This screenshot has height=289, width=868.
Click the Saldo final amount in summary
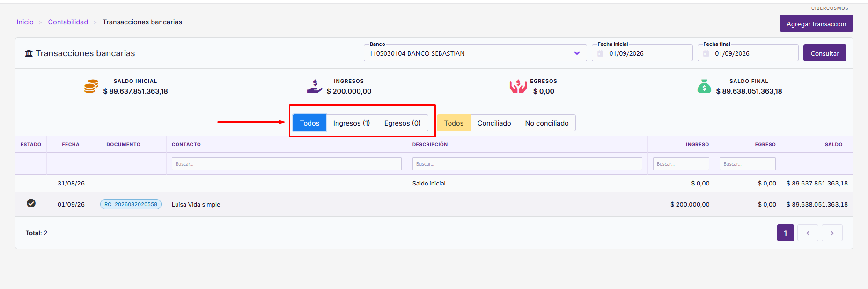(x=749, y=91)
